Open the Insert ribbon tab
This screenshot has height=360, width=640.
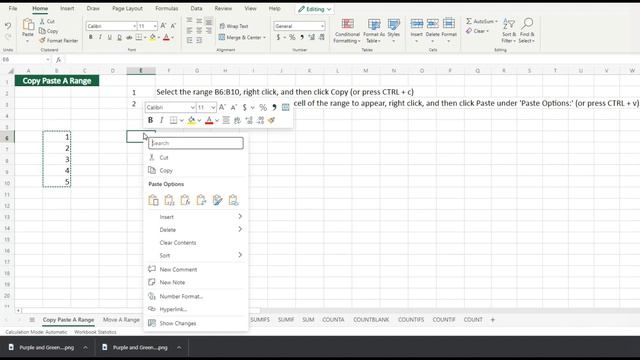pos(67,9)
